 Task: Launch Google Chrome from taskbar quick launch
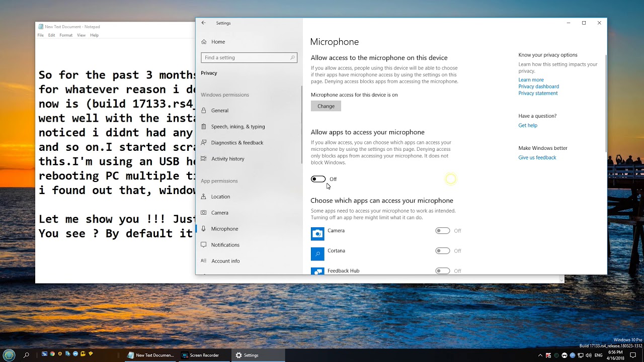52,354
